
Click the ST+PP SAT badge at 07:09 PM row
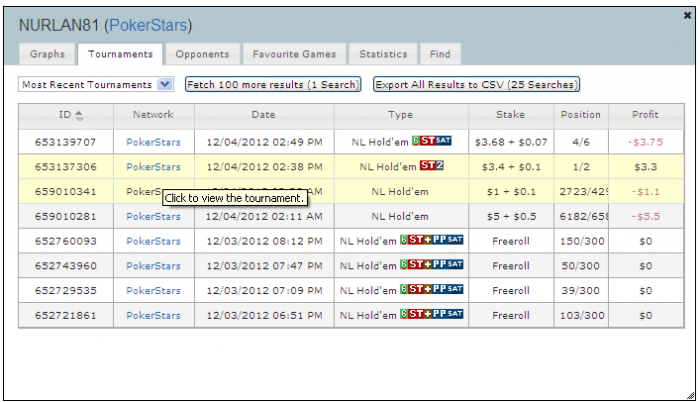click(x=431, y=289)
